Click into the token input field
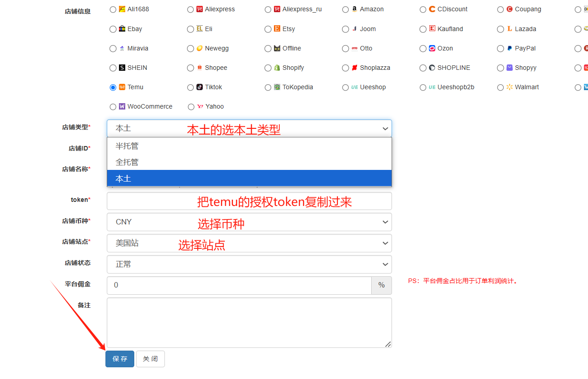This screenshot has height=379, width=588. point(249,201)
